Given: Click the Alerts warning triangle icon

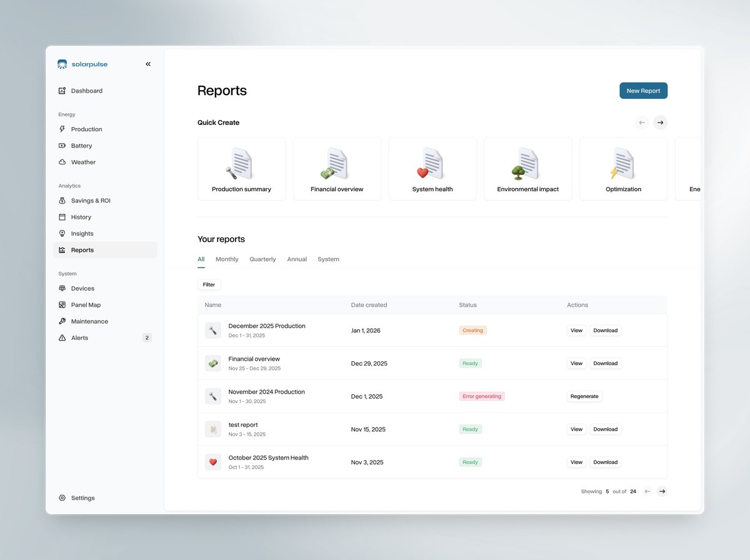Looking at the screenshot, I should (62, 337).
